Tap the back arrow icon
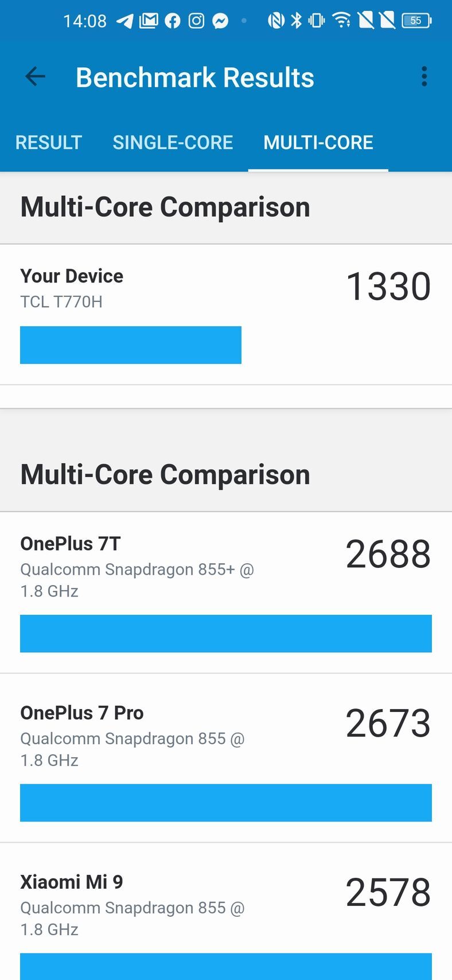 click(x=35, y=76)
